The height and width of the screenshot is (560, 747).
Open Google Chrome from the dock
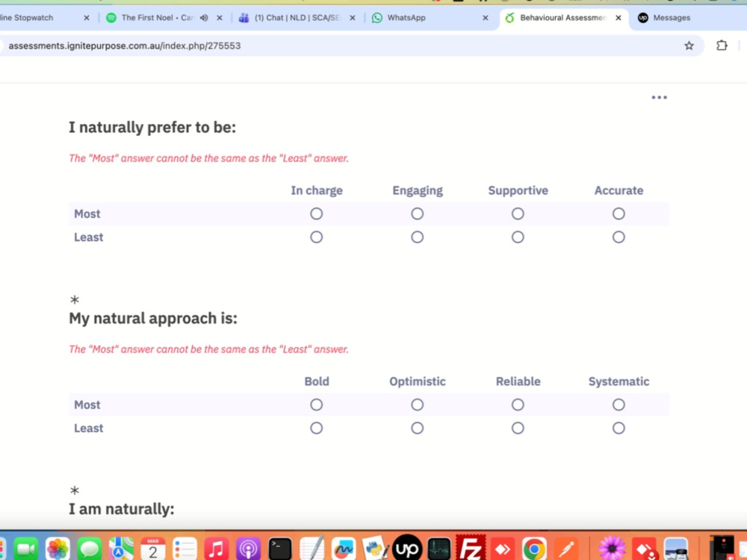pyautogui.click(x=534, y=549)
